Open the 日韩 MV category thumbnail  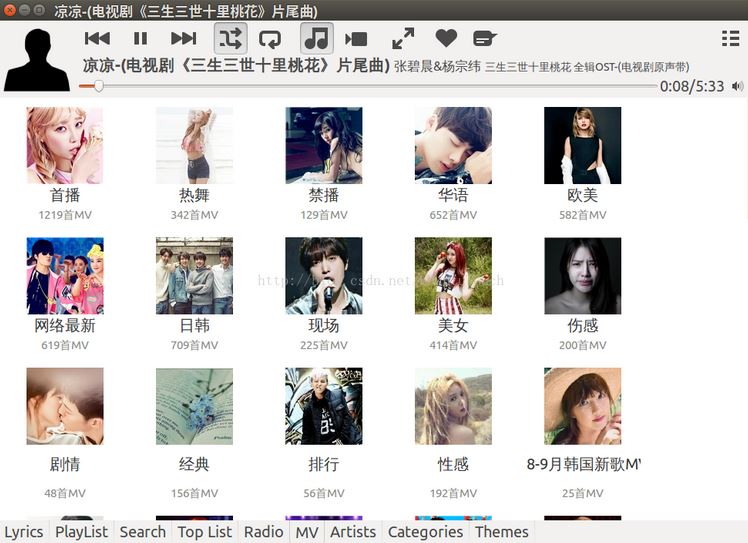point(194,276)
